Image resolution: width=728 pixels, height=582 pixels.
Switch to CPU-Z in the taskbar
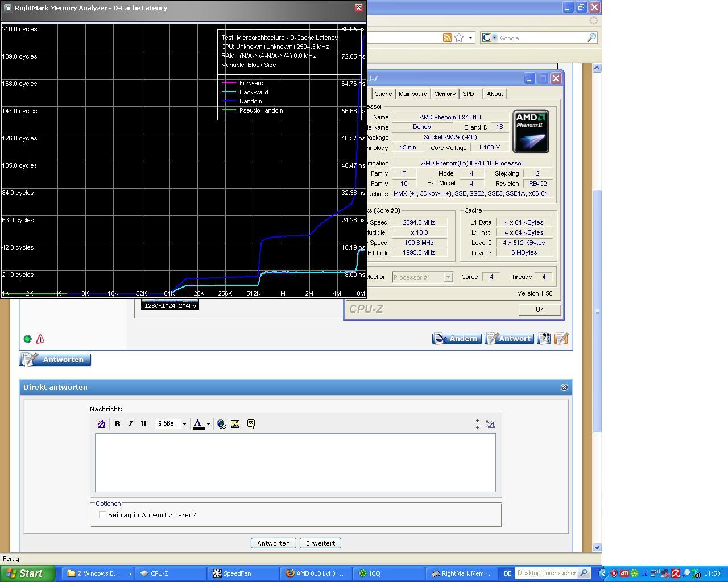coord(169,573)
